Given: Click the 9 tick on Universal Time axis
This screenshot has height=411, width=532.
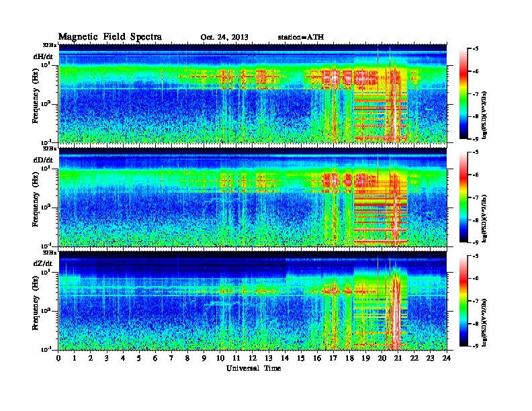Looking at the screenshot, I should click(x=204, y=358).
